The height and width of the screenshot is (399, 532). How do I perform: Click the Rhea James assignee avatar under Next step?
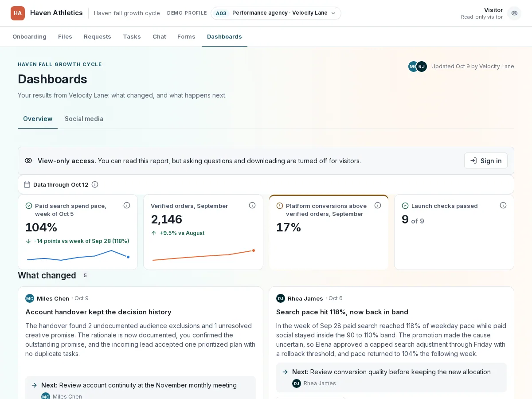point(297,383)
